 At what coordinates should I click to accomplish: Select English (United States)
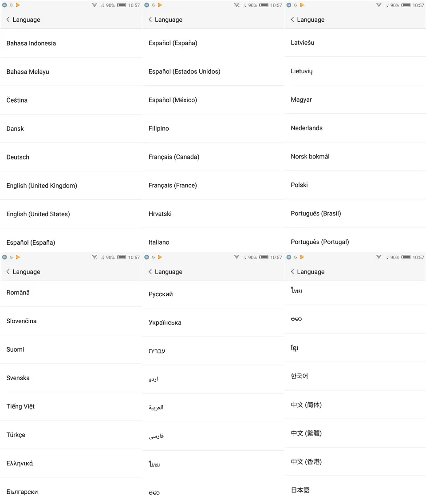(71, 214)
